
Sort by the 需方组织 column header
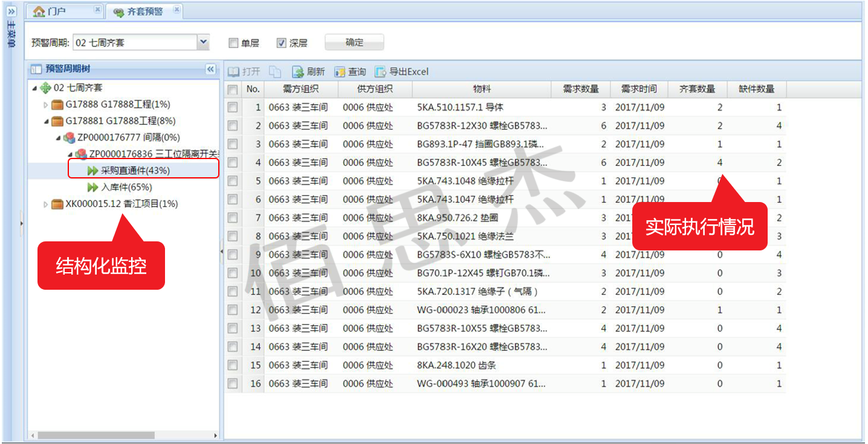301,90
